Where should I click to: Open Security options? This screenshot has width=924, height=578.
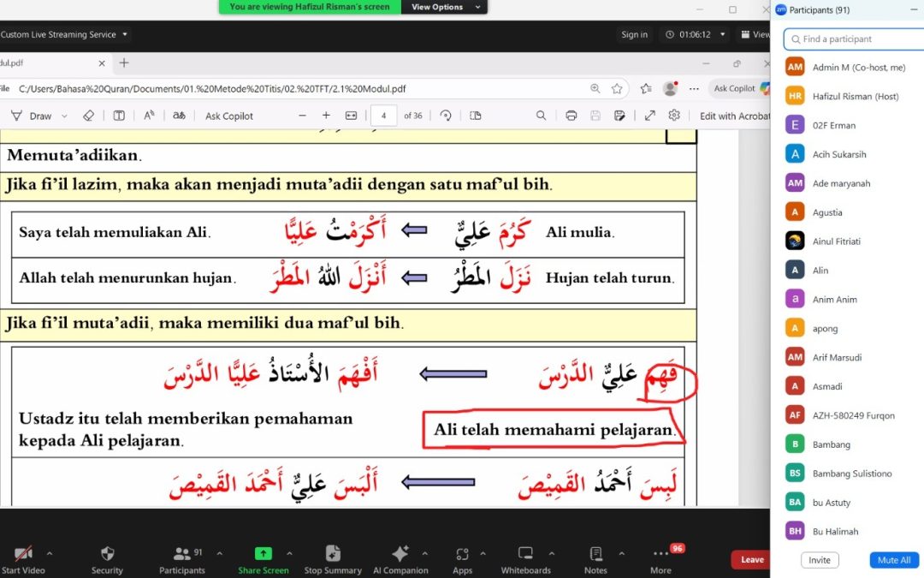(107, 560)
